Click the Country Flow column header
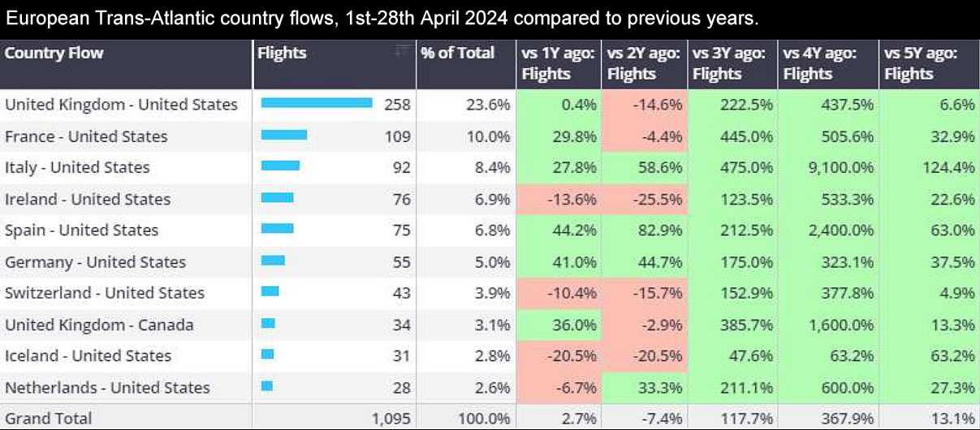980x430 pixels. [x=54, y=54]
